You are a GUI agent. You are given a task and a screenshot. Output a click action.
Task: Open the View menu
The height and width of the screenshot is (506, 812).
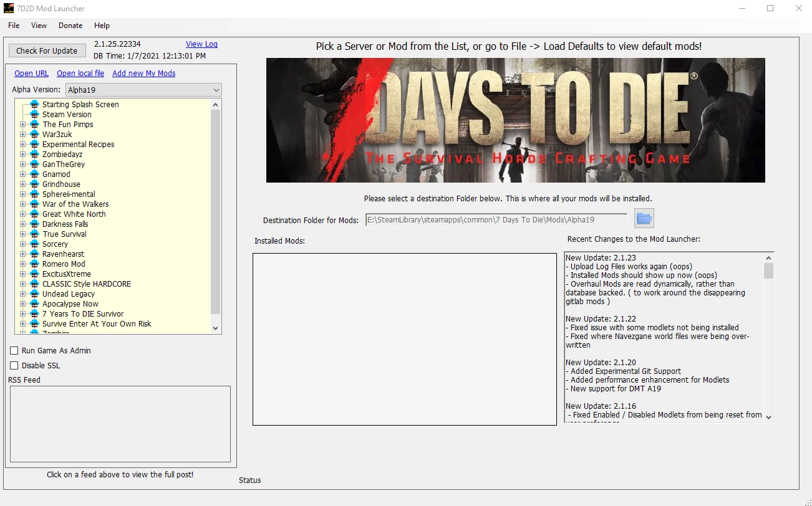(x=39, y=26)
